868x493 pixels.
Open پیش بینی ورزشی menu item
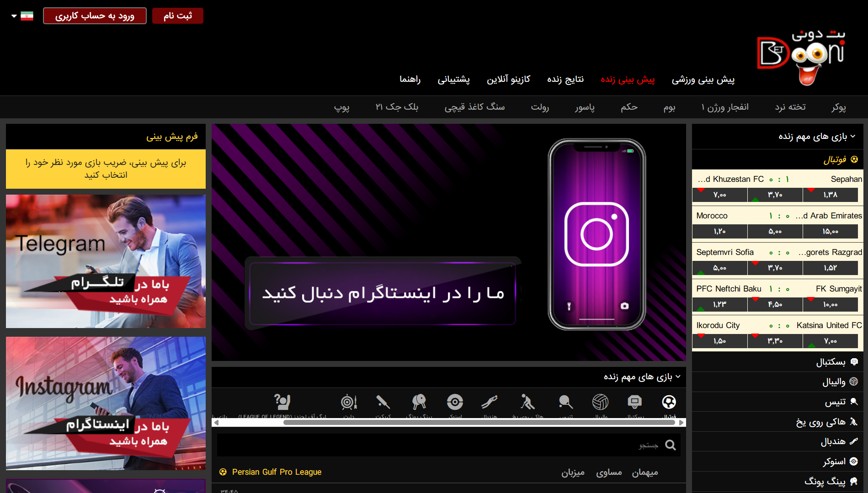703,80
